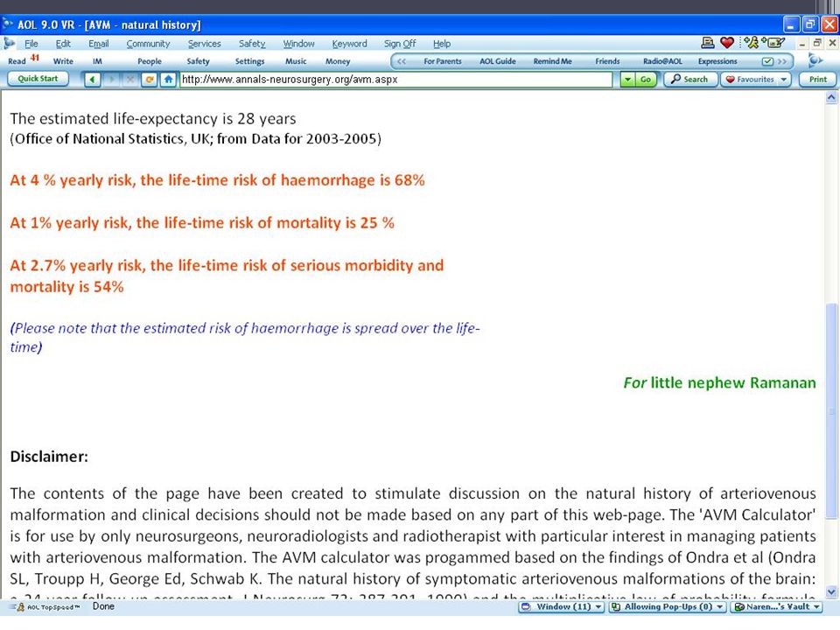Click the Reload page icon

150,80
